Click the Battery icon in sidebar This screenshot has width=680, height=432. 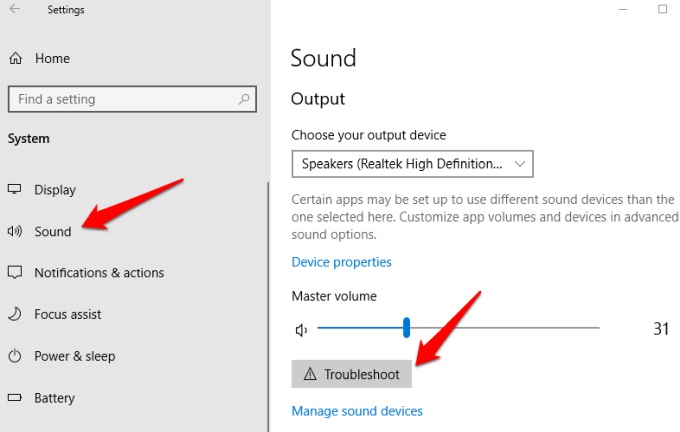point(15,398)
